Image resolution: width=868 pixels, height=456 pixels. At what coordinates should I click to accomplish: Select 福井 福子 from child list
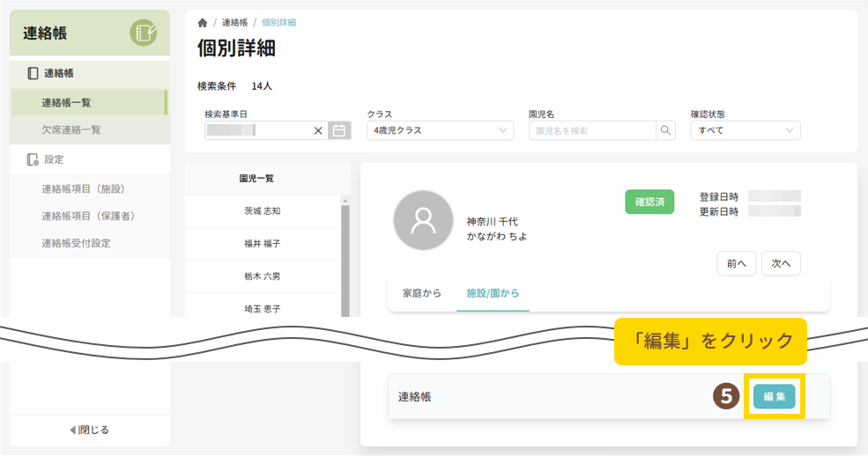(x=262, y=244)
